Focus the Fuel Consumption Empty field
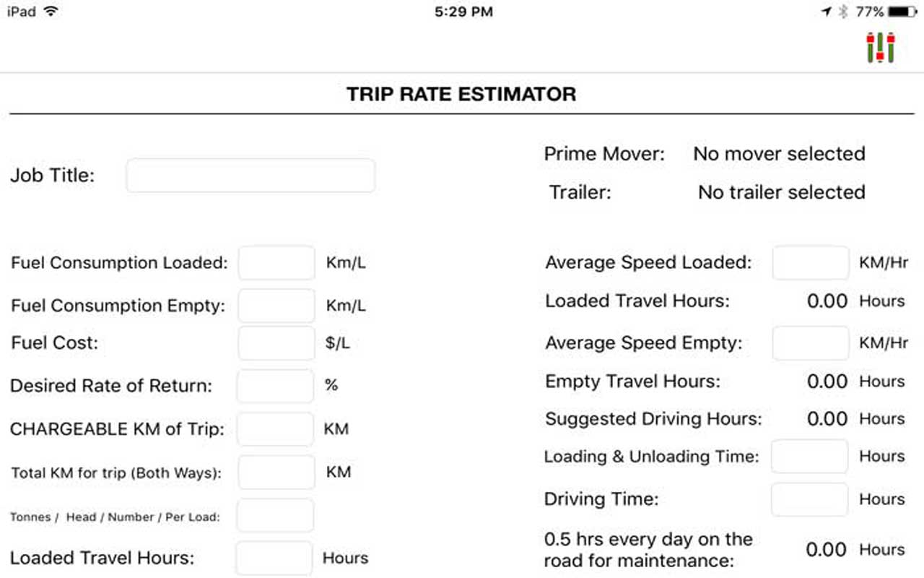924x578 pixels. 276,306
